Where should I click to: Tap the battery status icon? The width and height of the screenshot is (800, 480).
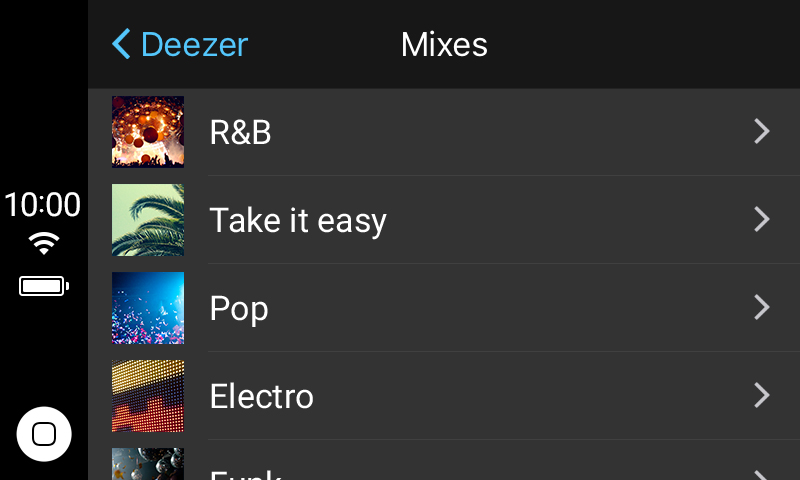click(x=44, y=286)
